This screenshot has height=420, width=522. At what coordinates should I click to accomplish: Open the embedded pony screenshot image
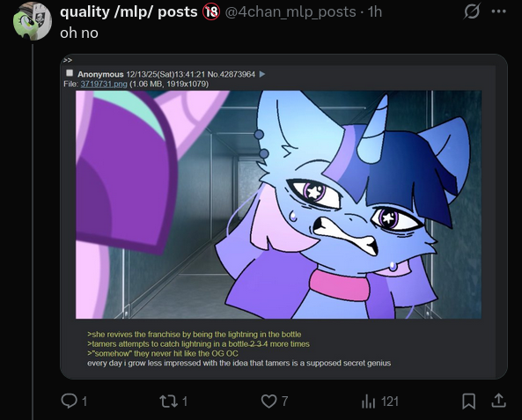click(x=278, y=204)
